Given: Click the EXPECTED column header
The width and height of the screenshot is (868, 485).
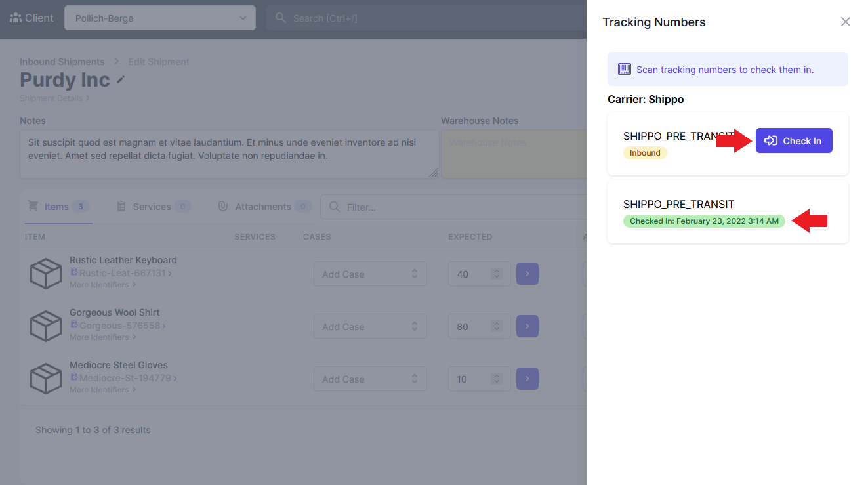Looking at the screenshot, I should click(x=470, y=237).
